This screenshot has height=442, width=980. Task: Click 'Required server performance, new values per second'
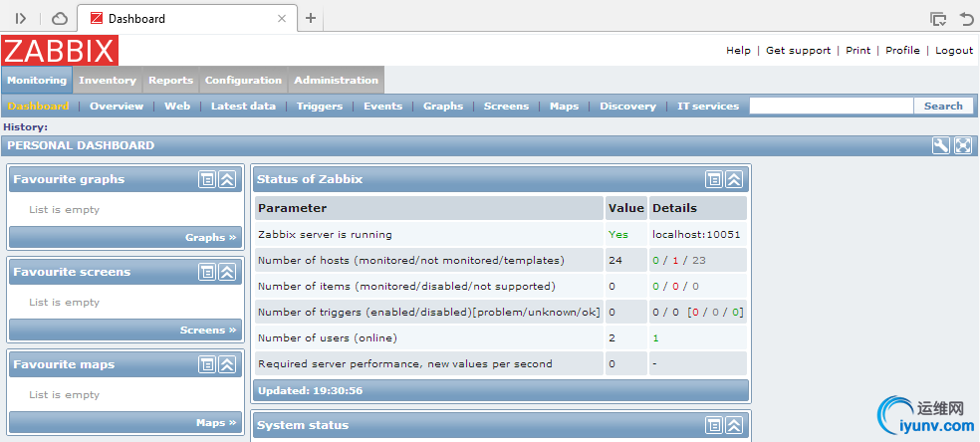[405, 364]
